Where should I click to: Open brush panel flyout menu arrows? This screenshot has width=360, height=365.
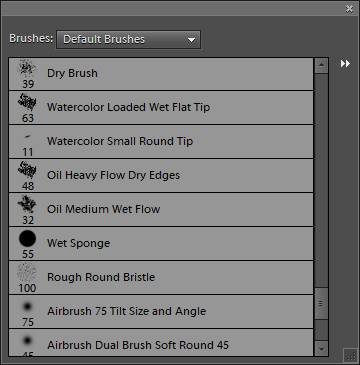(345, 64)
